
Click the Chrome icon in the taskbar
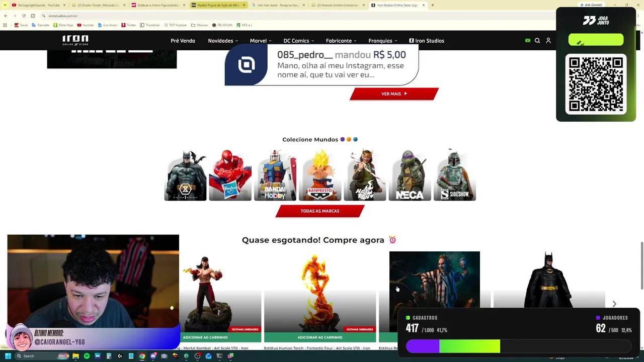pyautogui.click(x=142, y=356)
